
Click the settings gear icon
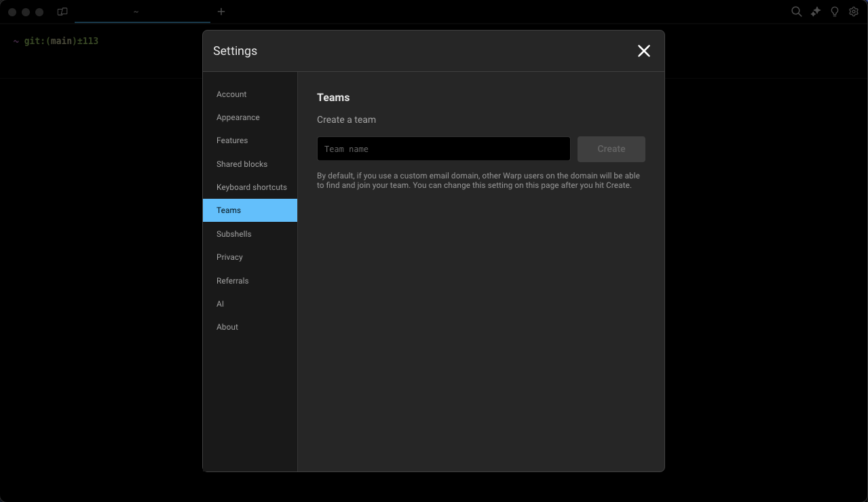pyautogui.click(x=854, y=12)
